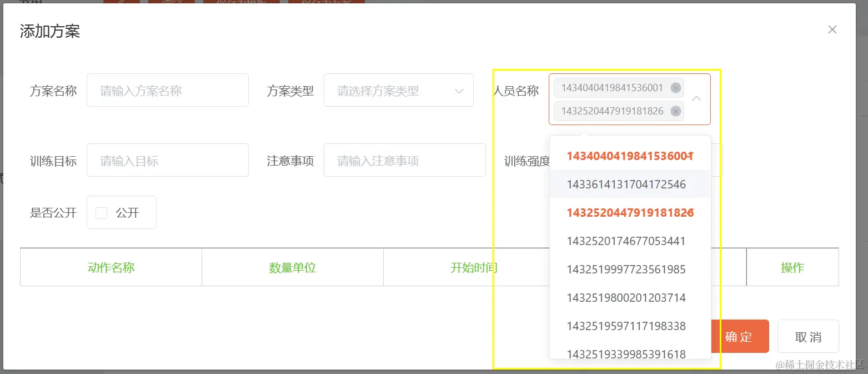Open the 方案类型 dropdown
The image size is (868, 374).
[x=399, y=90]
